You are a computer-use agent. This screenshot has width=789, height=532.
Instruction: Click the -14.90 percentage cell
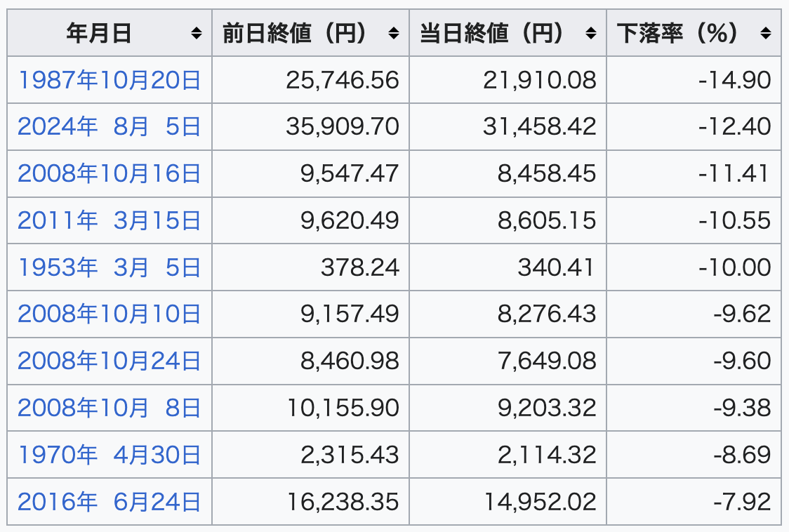[x=735, y=80]
